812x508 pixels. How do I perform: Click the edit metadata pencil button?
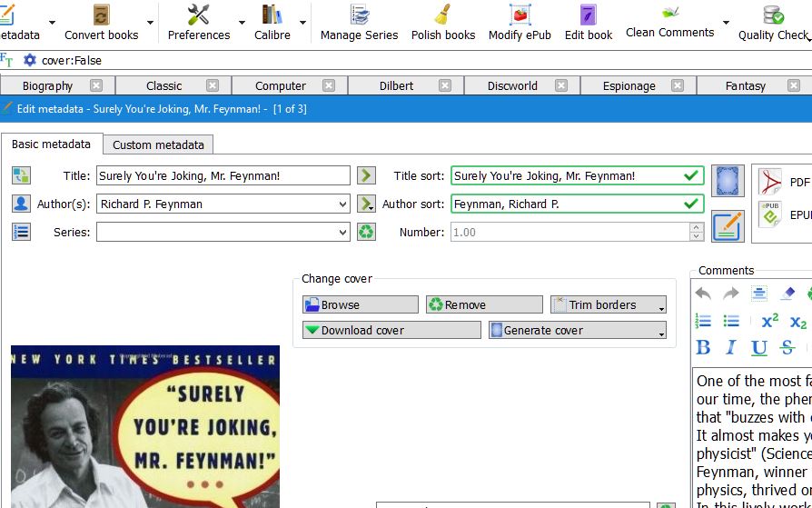pos(728,226)
